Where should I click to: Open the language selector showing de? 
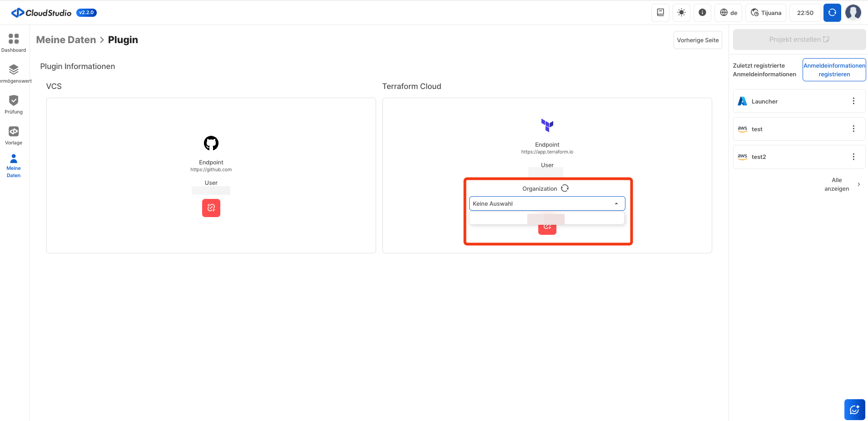pos(729,13)
